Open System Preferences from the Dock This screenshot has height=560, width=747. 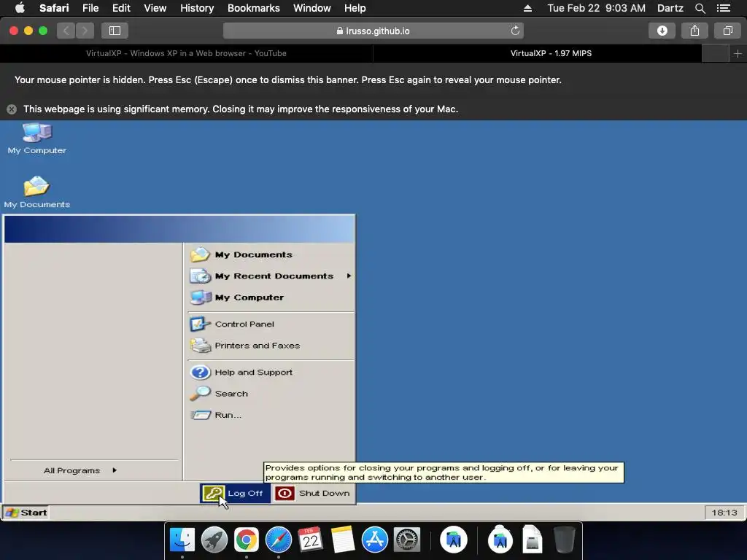coord(407,540)
